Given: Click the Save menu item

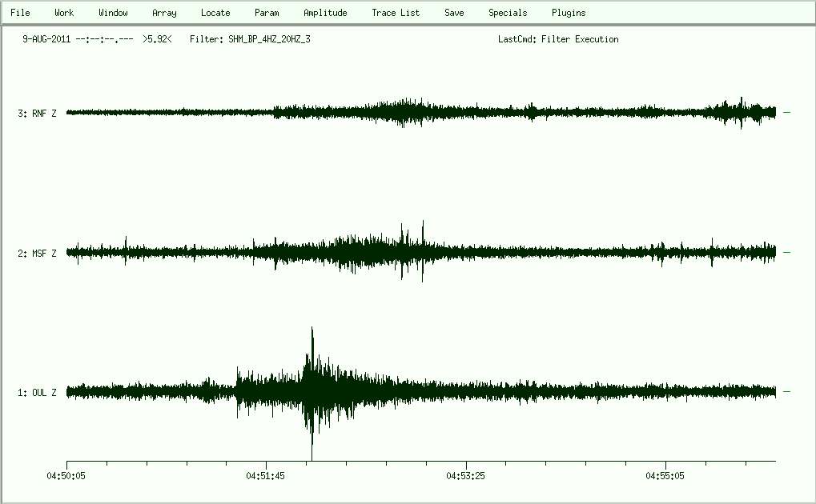Looking at the screenshot, I should 454,13.
